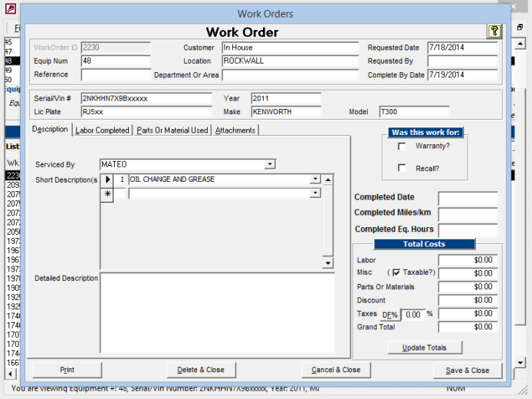
Task: Click the Parts Or Materials cost field
Action: tap(468, 287)
